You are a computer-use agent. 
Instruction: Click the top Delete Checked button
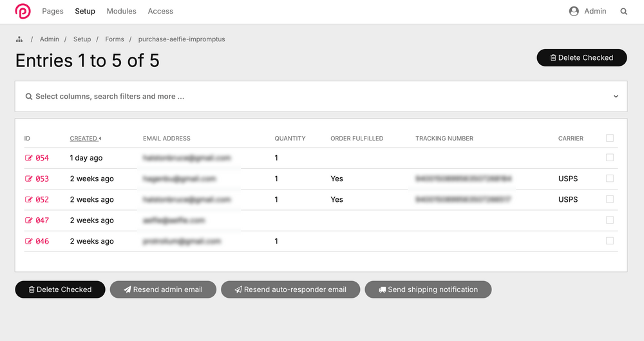[x=582, y=57]
